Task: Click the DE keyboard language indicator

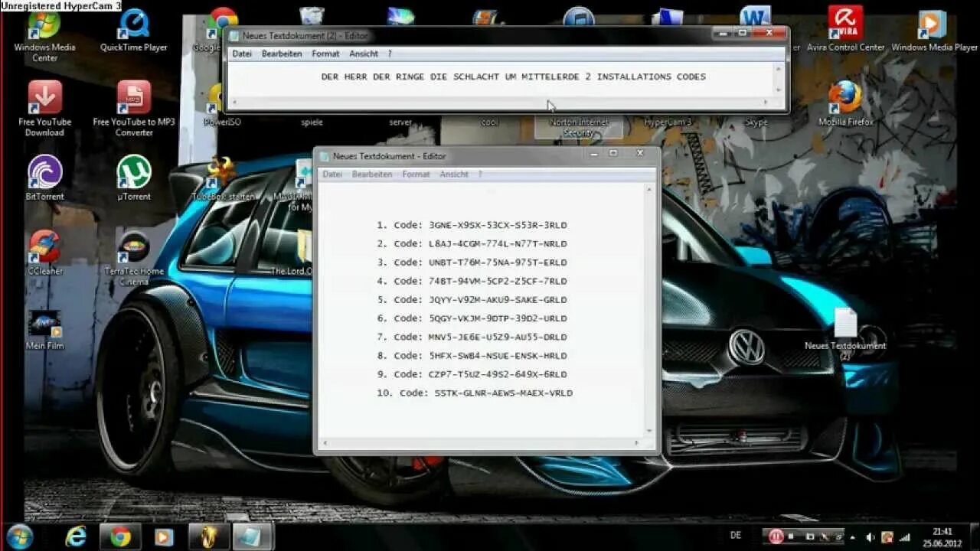Action: (x=736, y=536)
